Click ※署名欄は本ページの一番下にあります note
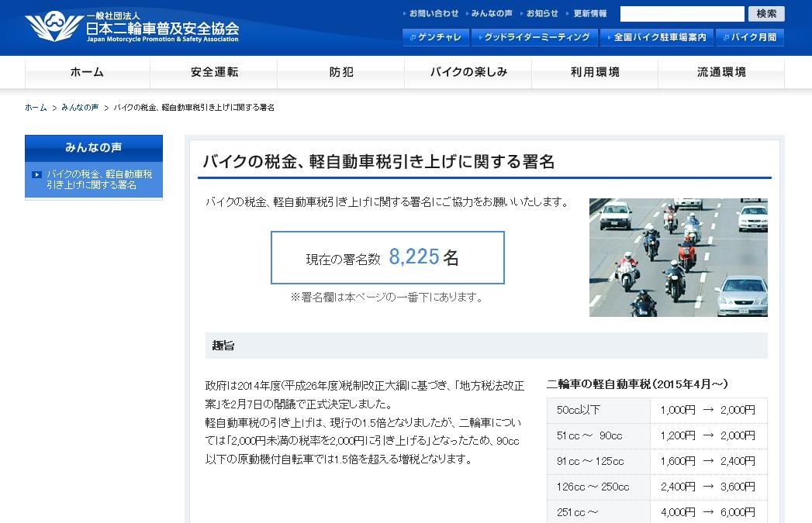The height and width of the screenshot is (523, 812). click(x=387, y=298)
